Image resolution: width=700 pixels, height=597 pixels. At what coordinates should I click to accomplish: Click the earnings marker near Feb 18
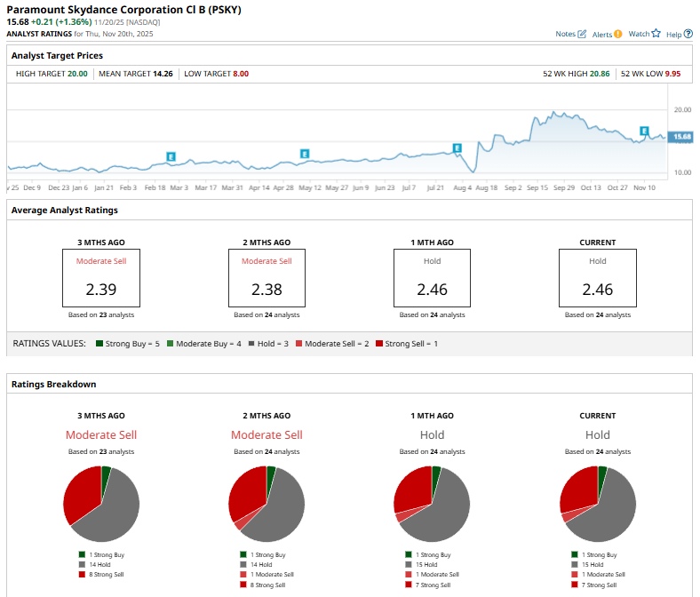point(171,157)
